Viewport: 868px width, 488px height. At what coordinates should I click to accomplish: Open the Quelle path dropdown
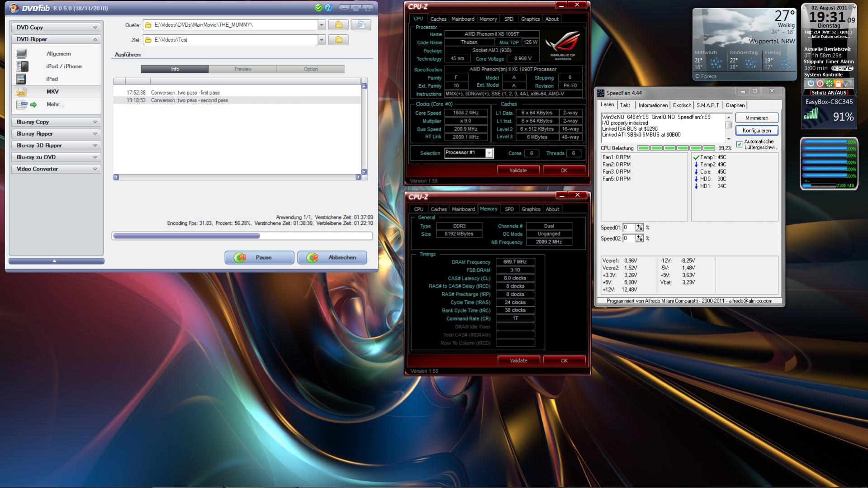coord(322,25)
